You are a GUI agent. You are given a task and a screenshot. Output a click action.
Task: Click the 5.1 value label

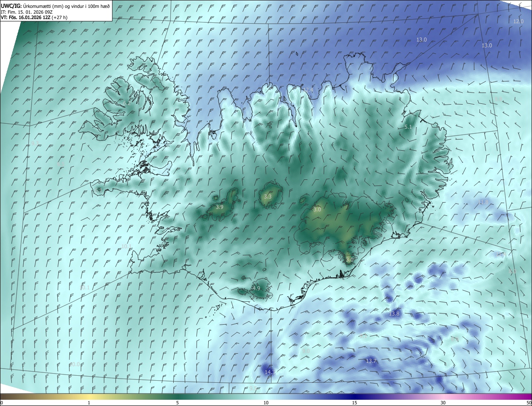coord(408,127)
